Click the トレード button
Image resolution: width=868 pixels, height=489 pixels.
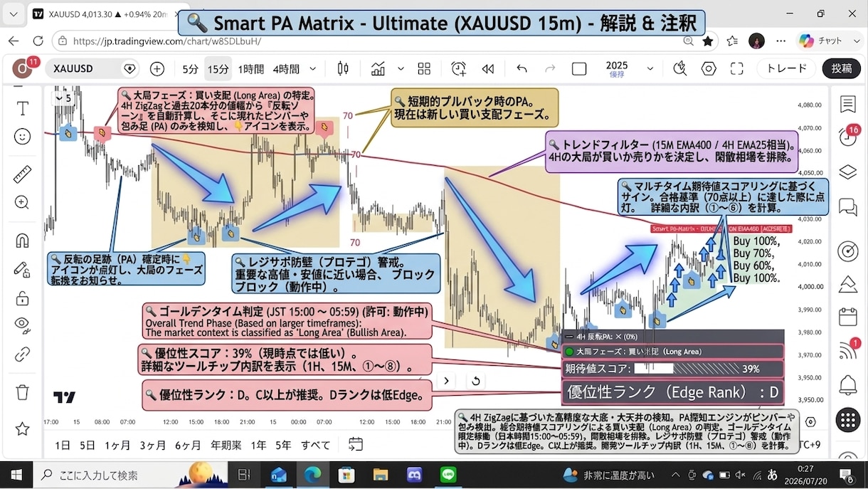787,69
